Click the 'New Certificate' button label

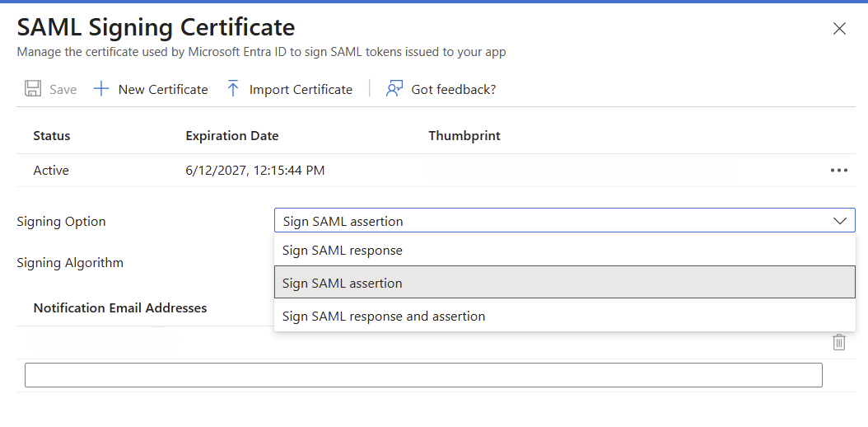pos(163,89)
